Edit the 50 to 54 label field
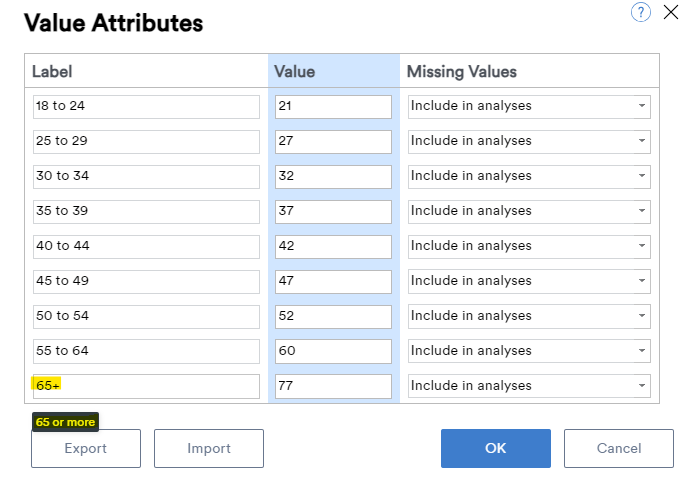687x480 pixels. [x=146, y=317]
